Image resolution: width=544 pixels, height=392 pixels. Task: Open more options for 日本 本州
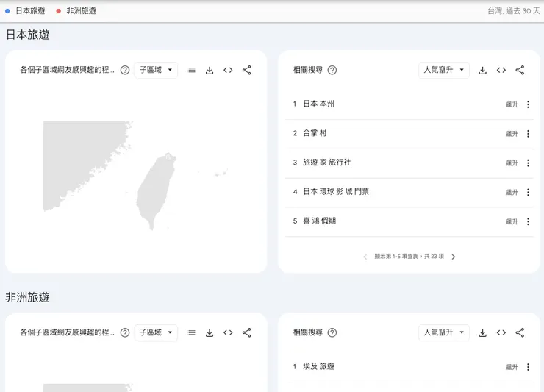528,104
